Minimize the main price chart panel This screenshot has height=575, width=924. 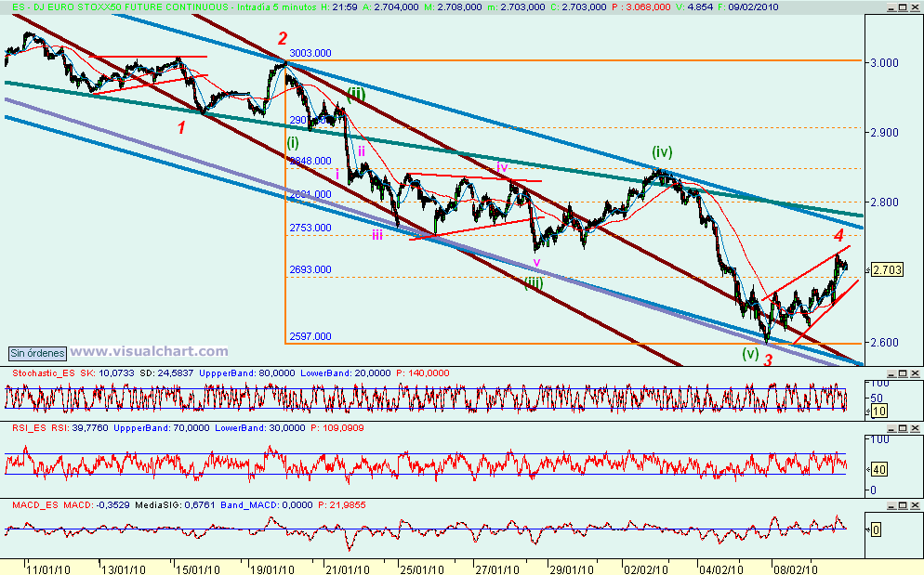click(x=891, y=7)
